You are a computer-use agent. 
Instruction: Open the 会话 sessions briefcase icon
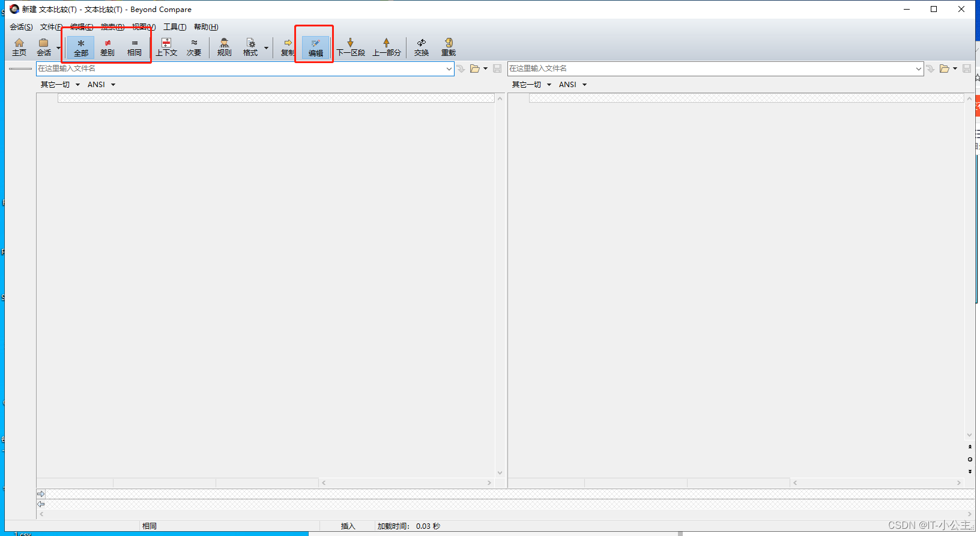44,47
